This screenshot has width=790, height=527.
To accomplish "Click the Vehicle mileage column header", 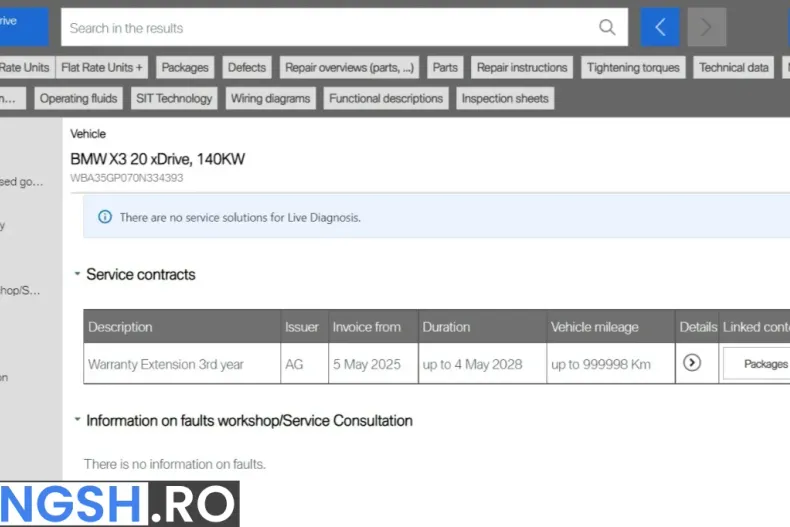I will pyautogui.click(x=611, y=326).
